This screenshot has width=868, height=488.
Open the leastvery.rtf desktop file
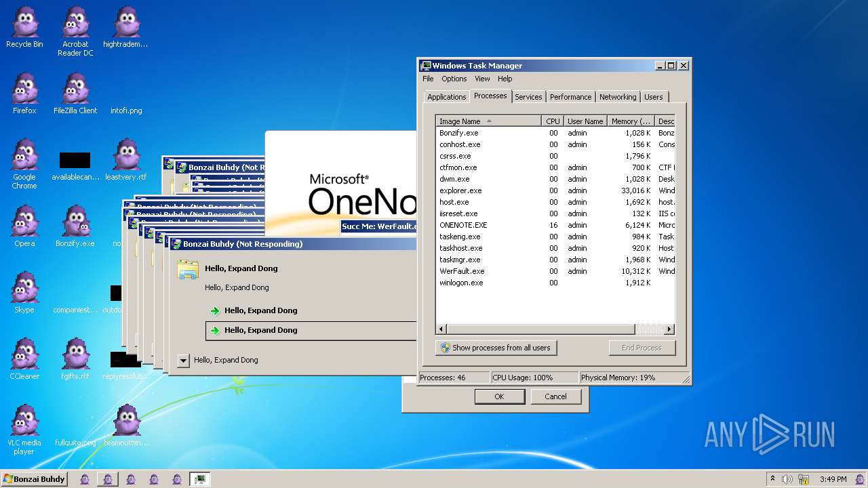(x=125, y=160)
